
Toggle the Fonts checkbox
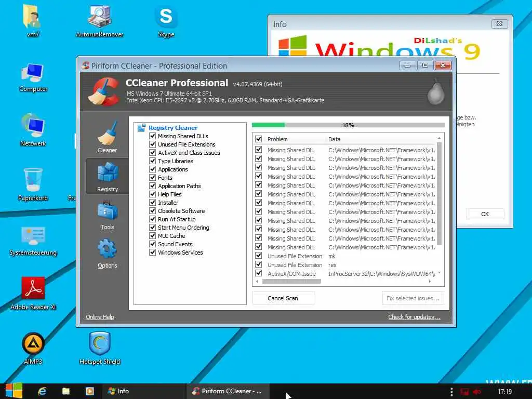point(153,178)
